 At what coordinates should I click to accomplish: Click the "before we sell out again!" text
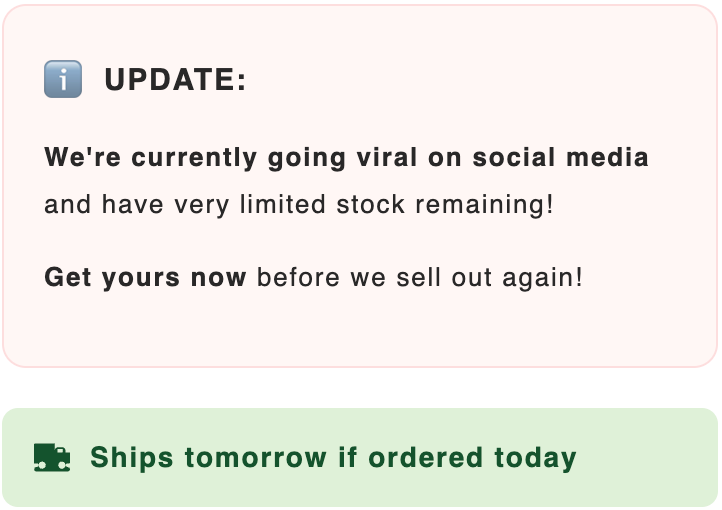[x=420, y=277]
